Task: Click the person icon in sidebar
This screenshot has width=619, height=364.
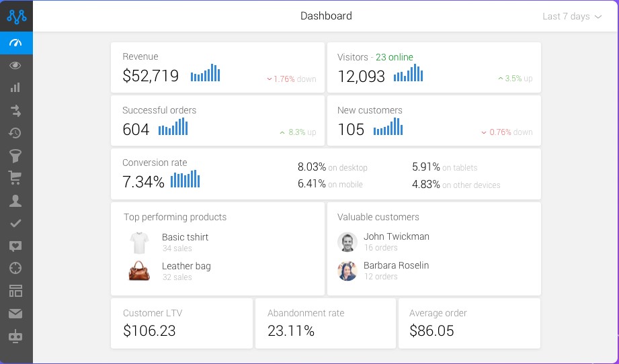Action: 16,201
